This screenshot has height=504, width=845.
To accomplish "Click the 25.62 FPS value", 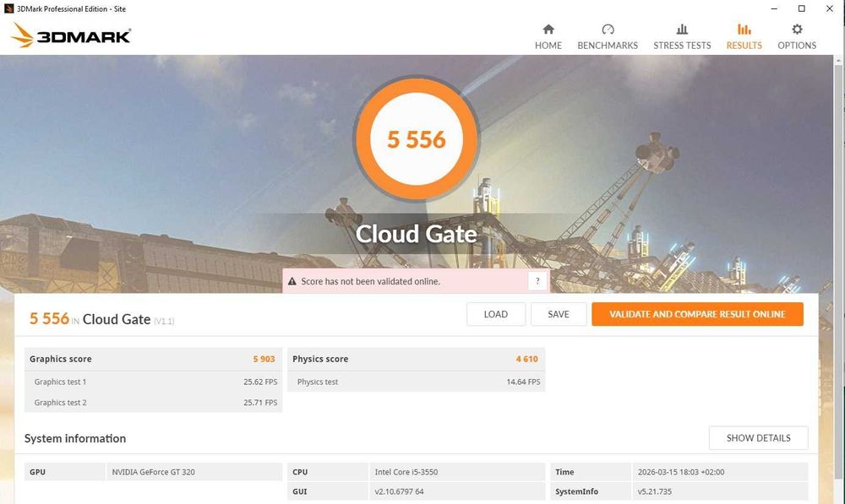I will tap(260, 382).
